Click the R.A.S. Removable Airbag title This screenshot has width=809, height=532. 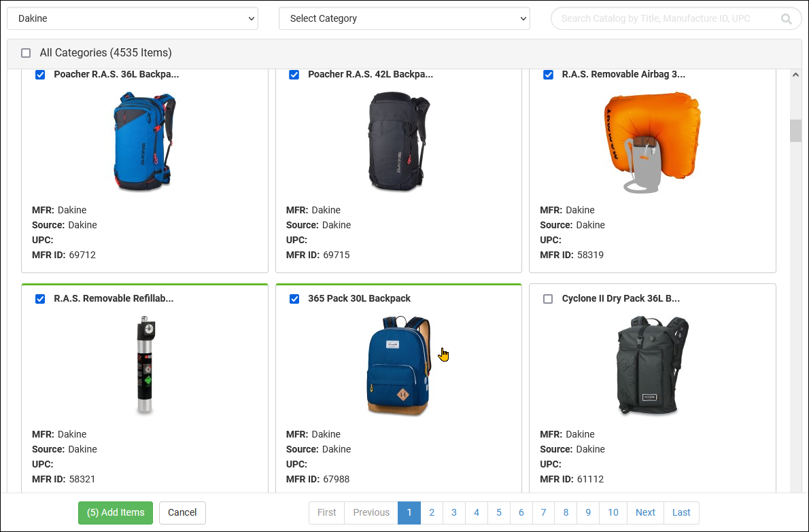click(x=623, y=74)
